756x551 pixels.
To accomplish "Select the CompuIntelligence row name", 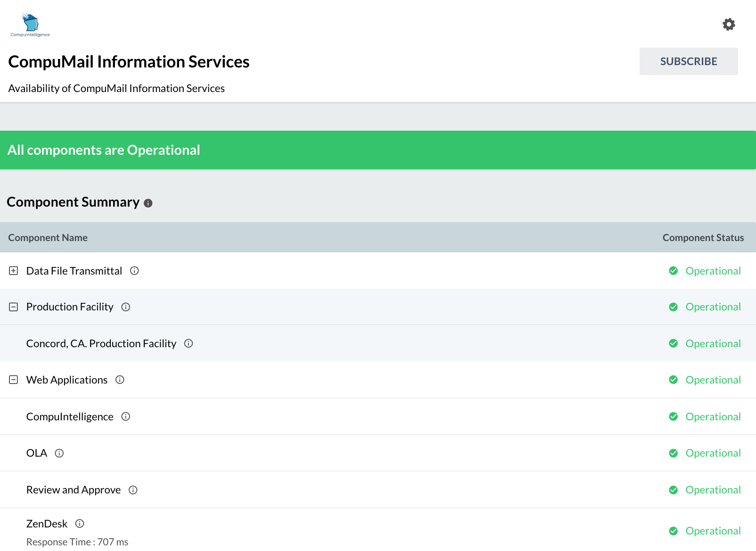I will click(x=70, y=417).
